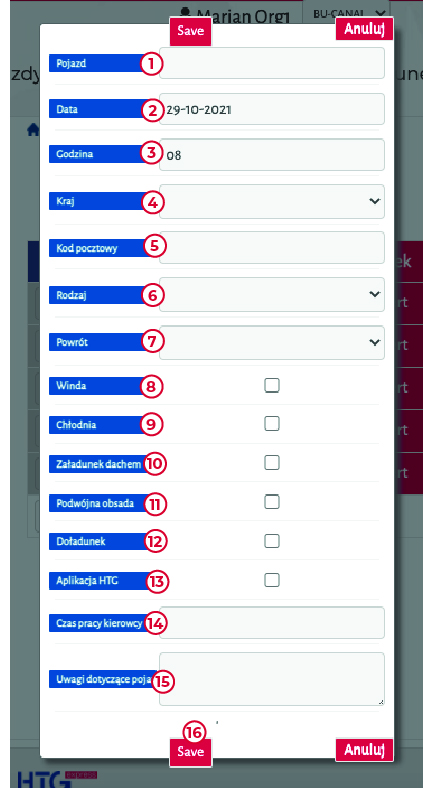The height and width of the screenshot is (788, 433).
Task: Cancel with the top Anuluj button
Action: pyautogui.click(x=364, y=29)
